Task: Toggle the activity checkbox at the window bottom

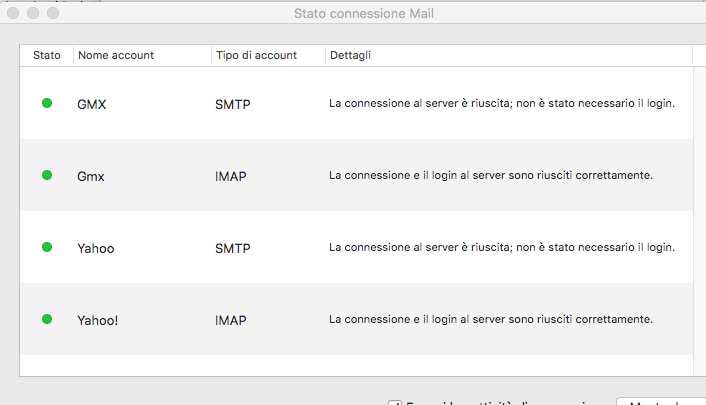Action: pos(395,403)
